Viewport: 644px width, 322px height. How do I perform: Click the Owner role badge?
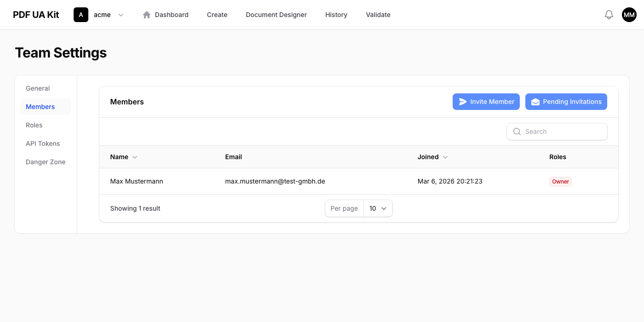click(x=560, y=182)
